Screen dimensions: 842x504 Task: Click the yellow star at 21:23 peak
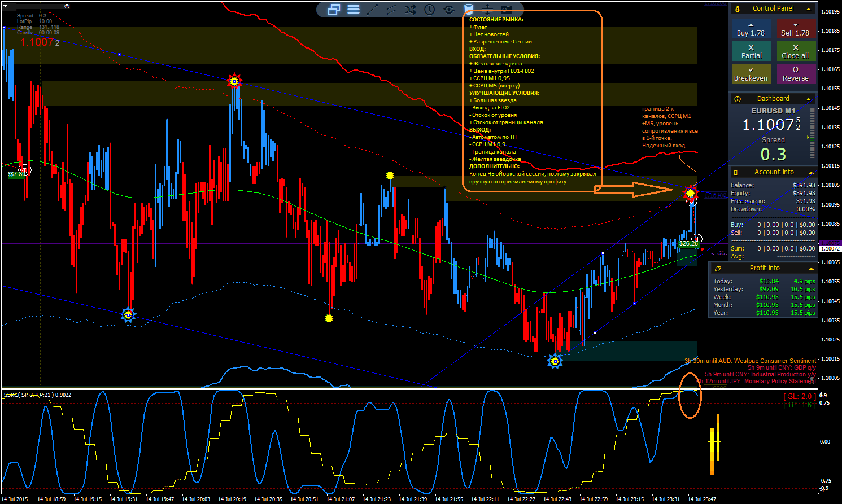click(390, 176)
